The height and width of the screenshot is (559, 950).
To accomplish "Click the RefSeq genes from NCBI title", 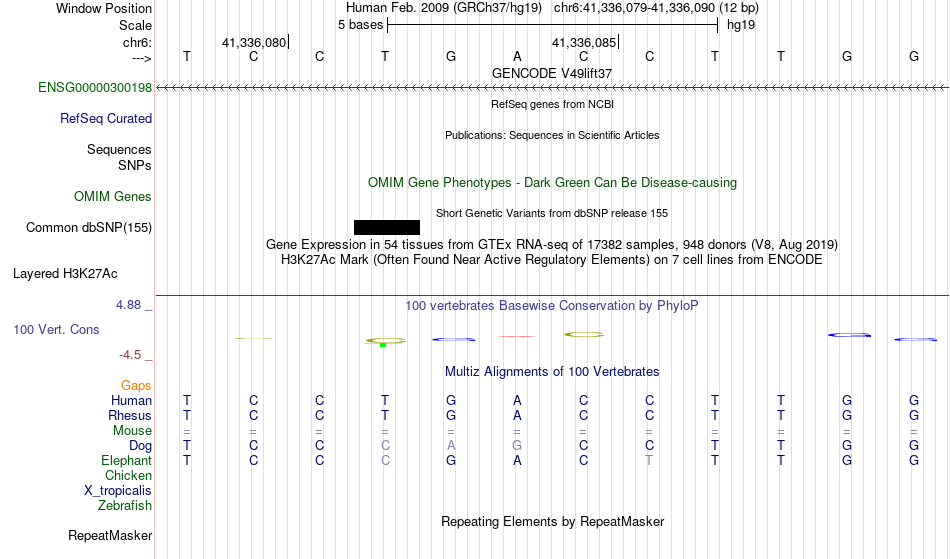I will coord(552,104).
